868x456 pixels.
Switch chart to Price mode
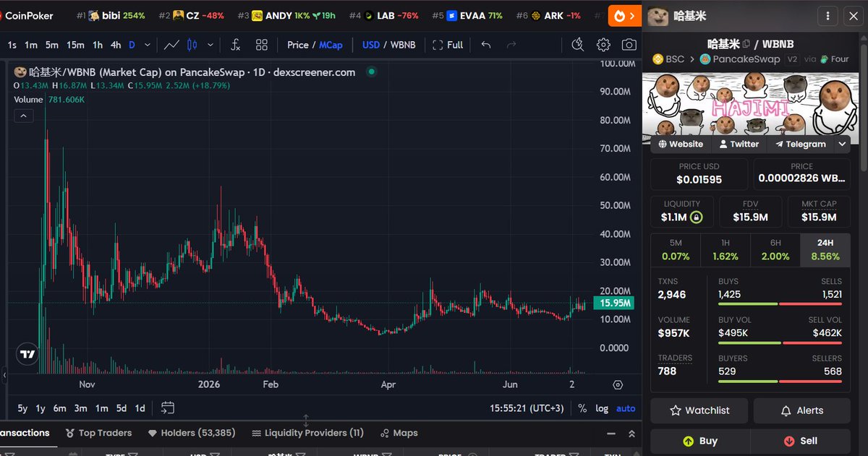coord(297,45)
